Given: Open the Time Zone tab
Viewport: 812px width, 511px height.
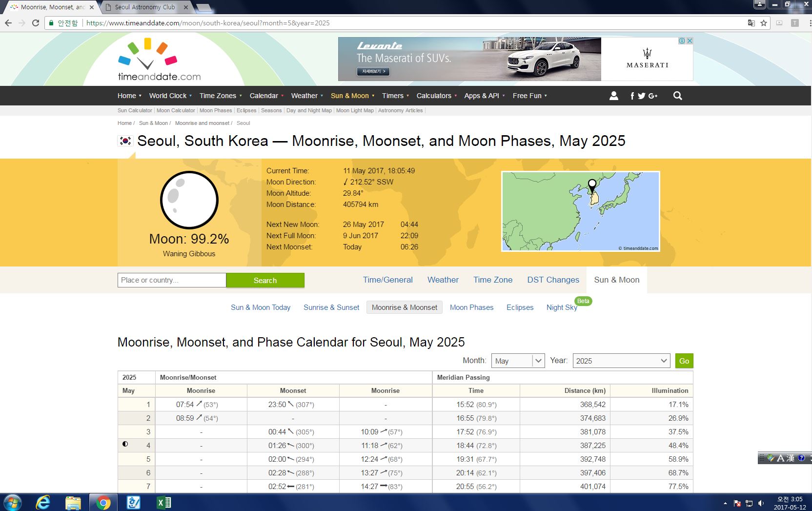Looking at the screenshot, I should 493,280.
